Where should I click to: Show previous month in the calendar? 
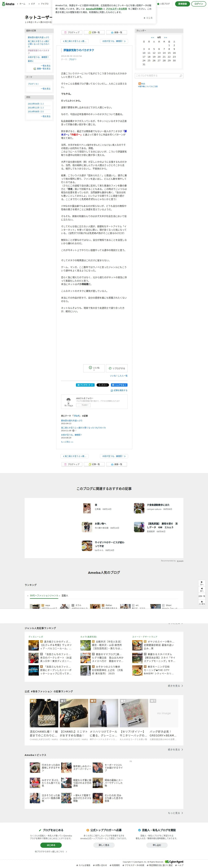click(x=152, y=37)
